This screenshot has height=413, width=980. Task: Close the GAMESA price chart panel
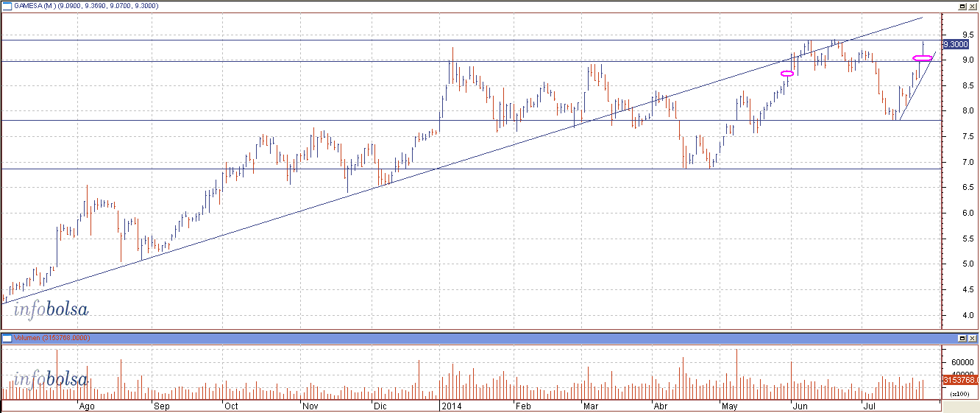pyautogui.click(x=972, y=6)
